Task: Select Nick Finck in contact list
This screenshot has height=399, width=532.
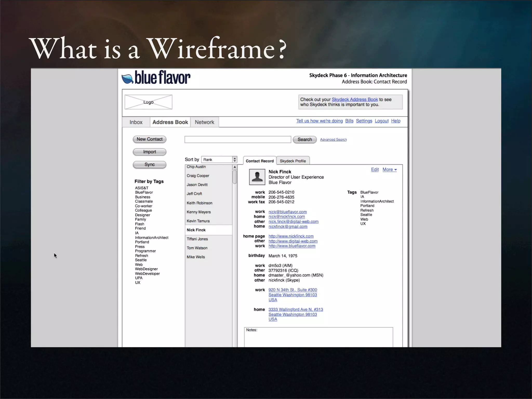Action: coord(209,230)
